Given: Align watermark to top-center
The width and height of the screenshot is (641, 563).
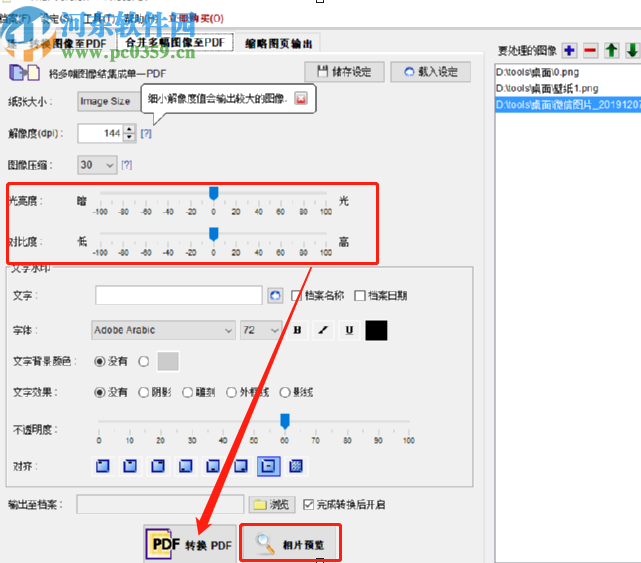Looking at the screenshot, I should point(130,466).
